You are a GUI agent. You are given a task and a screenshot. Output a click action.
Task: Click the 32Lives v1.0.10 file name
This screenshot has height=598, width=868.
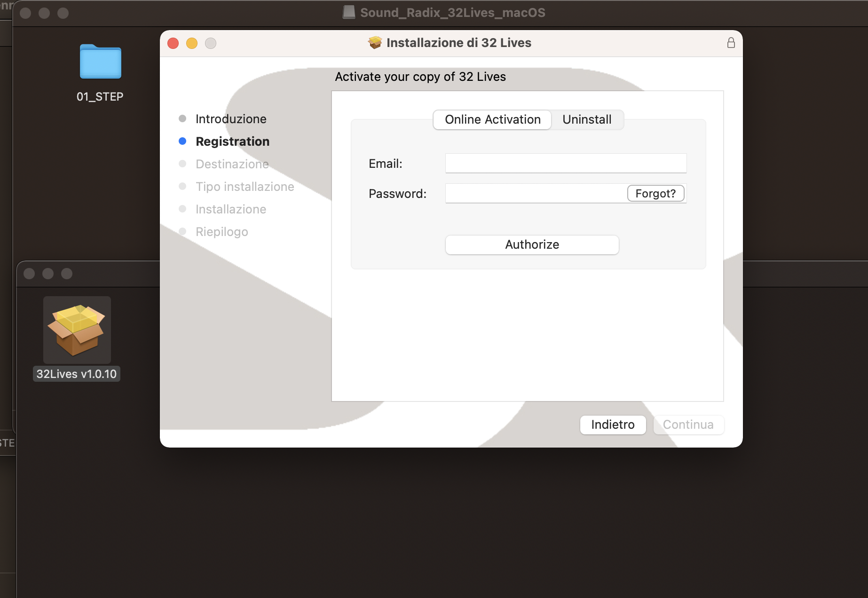77,374
